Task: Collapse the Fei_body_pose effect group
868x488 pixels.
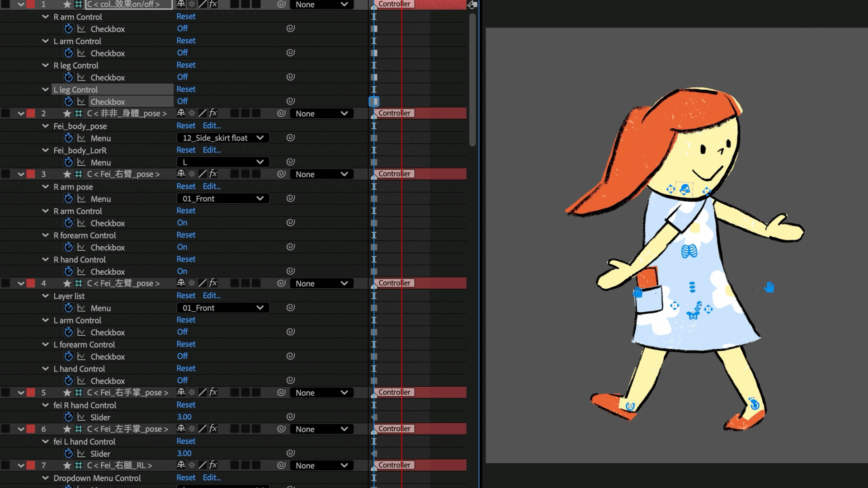Action: coord(45,126)
